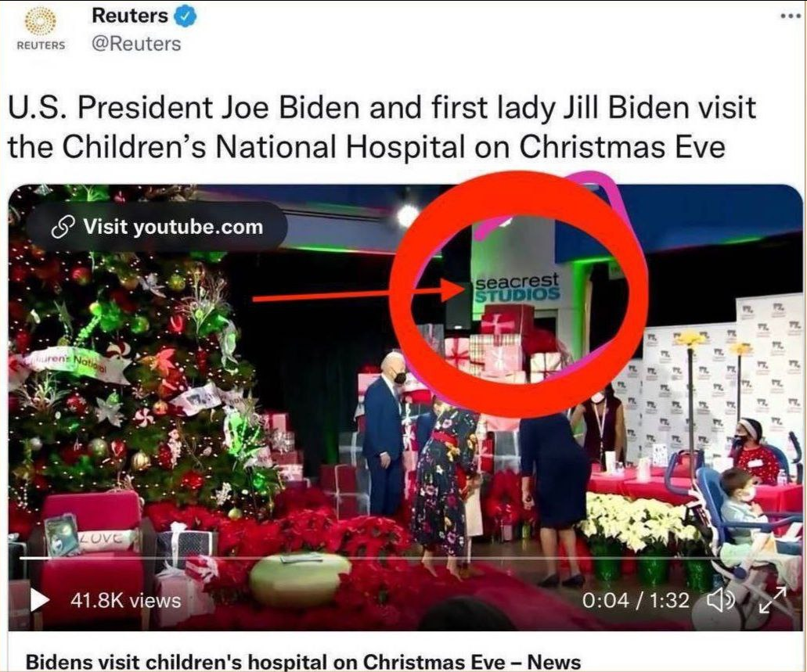This screenshot has height=672, width=807.
Task: Open the three-dot more options menu
Action: pyautogui.click(x=791, y=16)
